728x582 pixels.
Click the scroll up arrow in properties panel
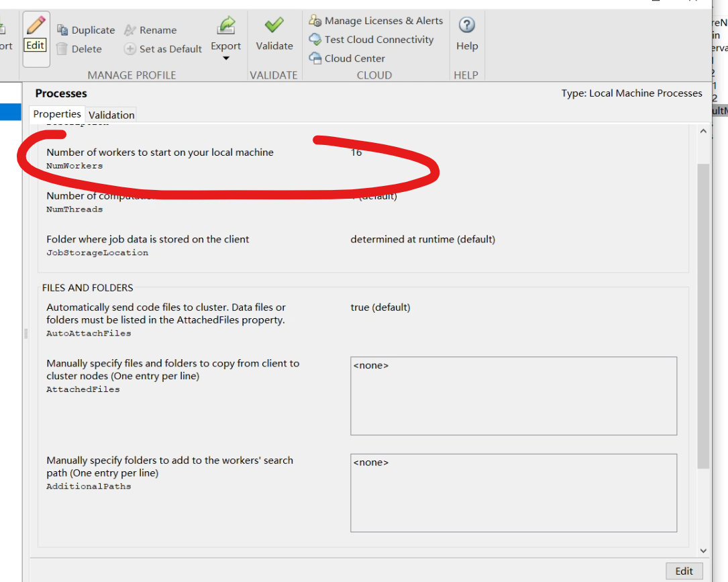(703, 132)
